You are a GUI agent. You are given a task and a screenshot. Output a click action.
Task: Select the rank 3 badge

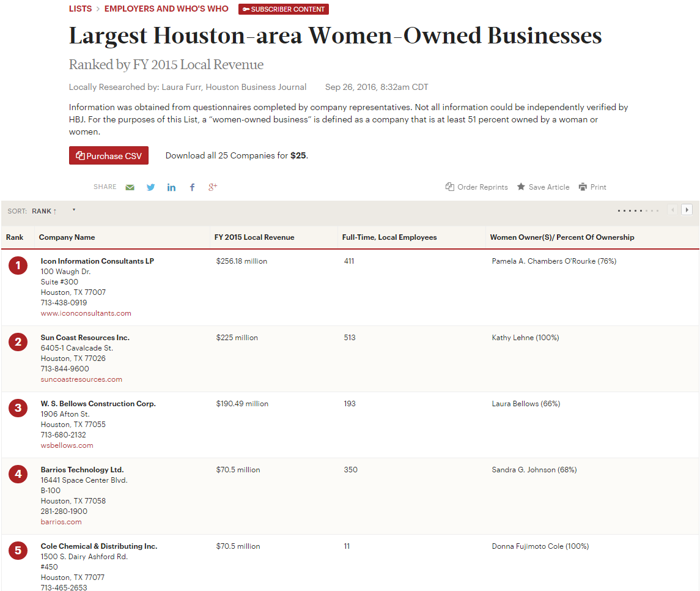[x=18, y=408]
